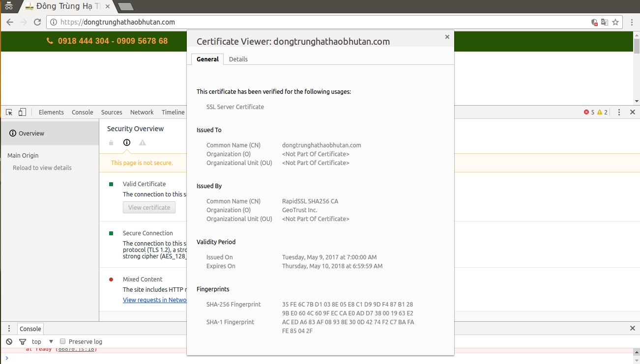Image resolution: width=640 pixels, height=364 pixels.
Task: Close the Certificate Viewer dialog
Action: (447, 37)
